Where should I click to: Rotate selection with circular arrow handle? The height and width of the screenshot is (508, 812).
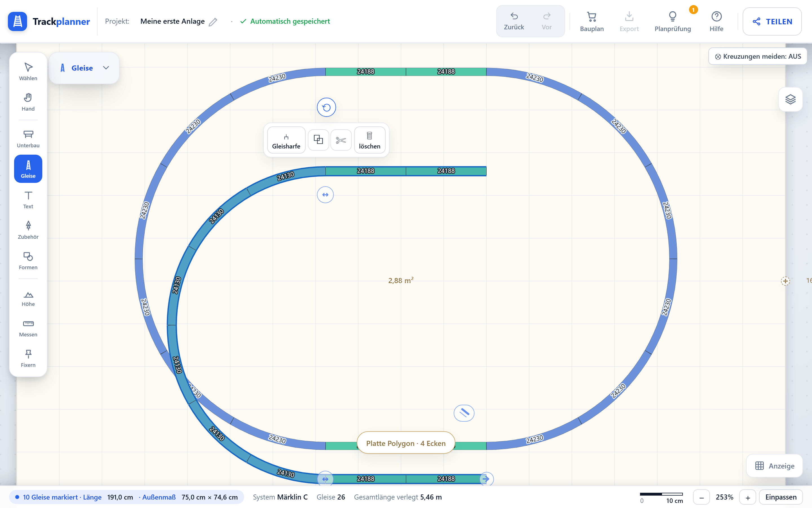pyautogui.click(x=326, y=108)
